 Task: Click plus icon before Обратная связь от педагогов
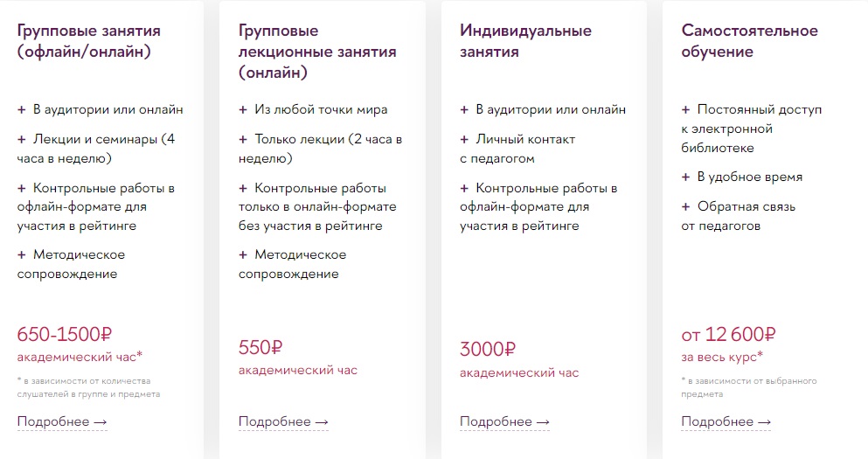(685, 207)
